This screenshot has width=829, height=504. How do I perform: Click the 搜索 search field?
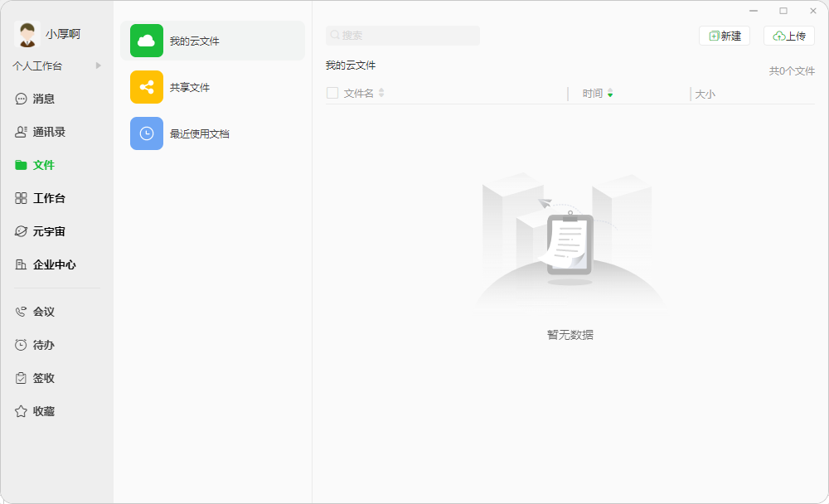(x=403, y=36)
